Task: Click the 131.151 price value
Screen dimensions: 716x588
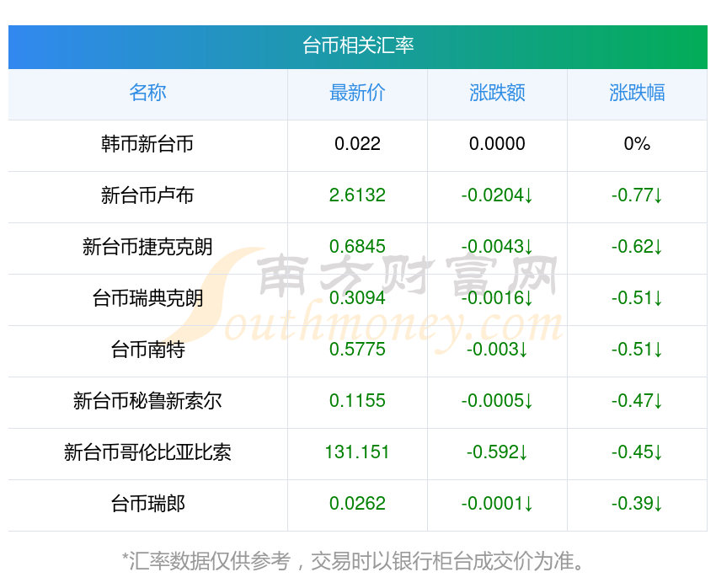Action: 357,452
